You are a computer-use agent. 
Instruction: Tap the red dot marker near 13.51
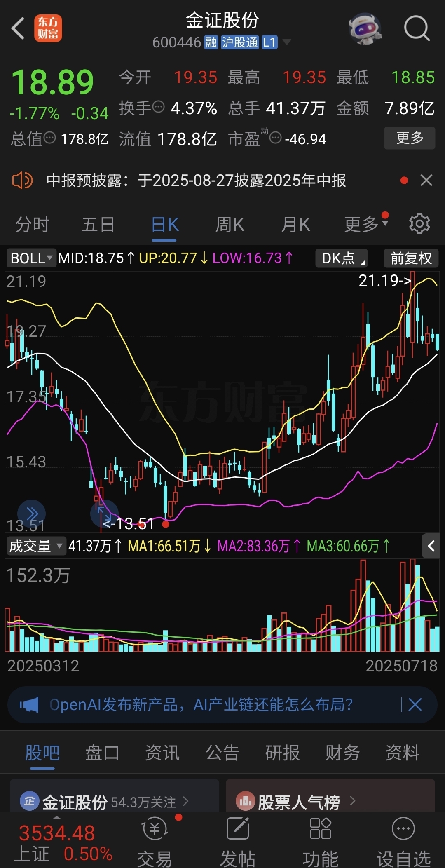166,524
